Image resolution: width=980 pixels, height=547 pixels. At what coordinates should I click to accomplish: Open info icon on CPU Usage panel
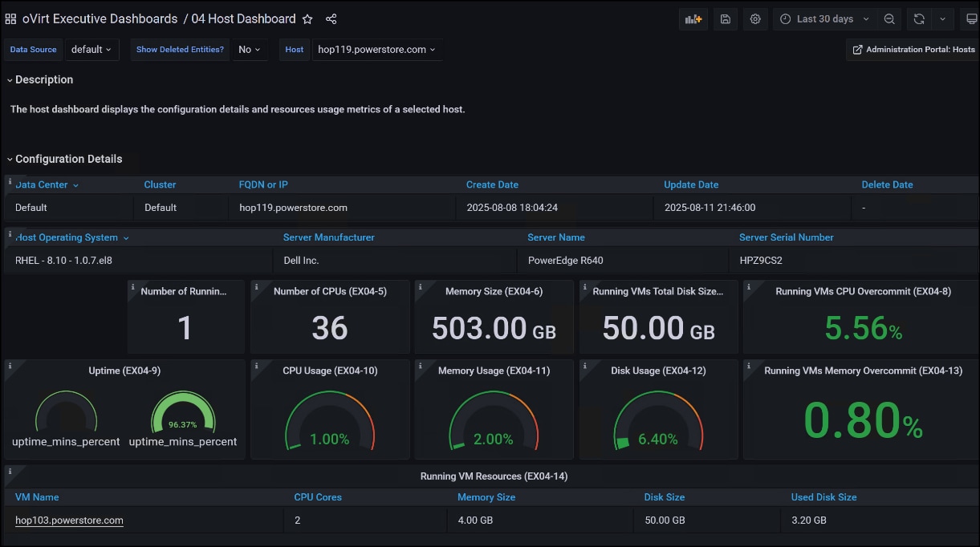[256, 365]
